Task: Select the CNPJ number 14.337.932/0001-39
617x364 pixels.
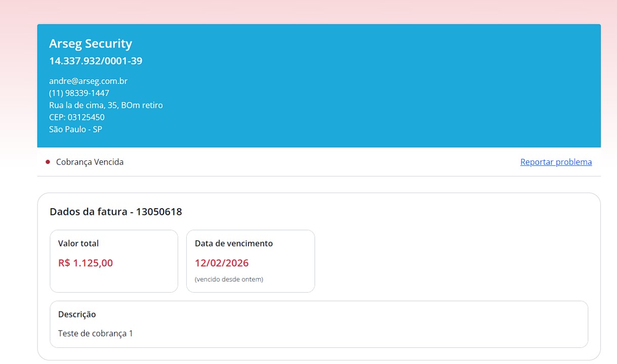Action: coord(96,61)
